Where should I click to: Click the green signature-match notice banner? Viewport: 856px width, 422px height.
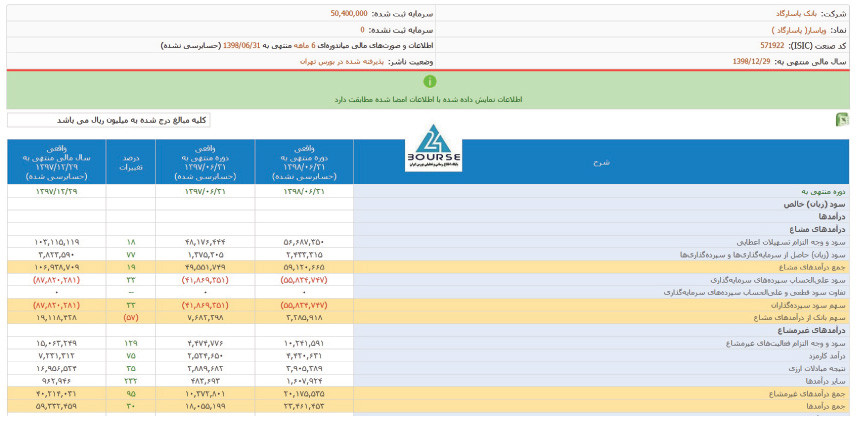(428, 99)
